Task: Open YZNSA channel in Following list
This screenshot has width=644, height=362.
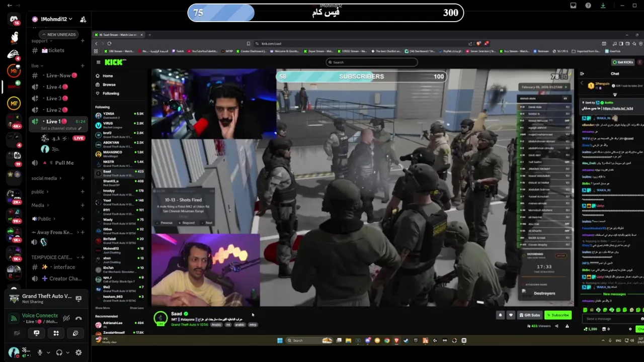Action: point(120,115)
